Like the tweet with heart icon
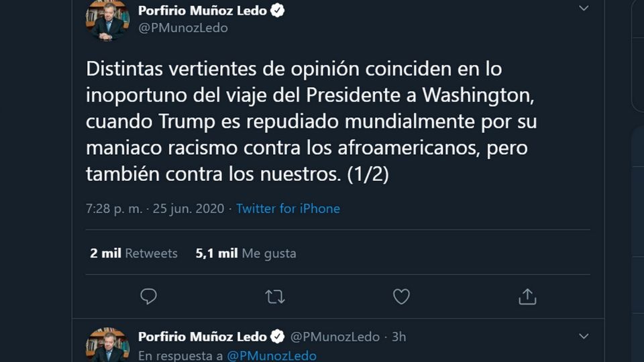This screenshot has width=644, height=362. (401, 296)
